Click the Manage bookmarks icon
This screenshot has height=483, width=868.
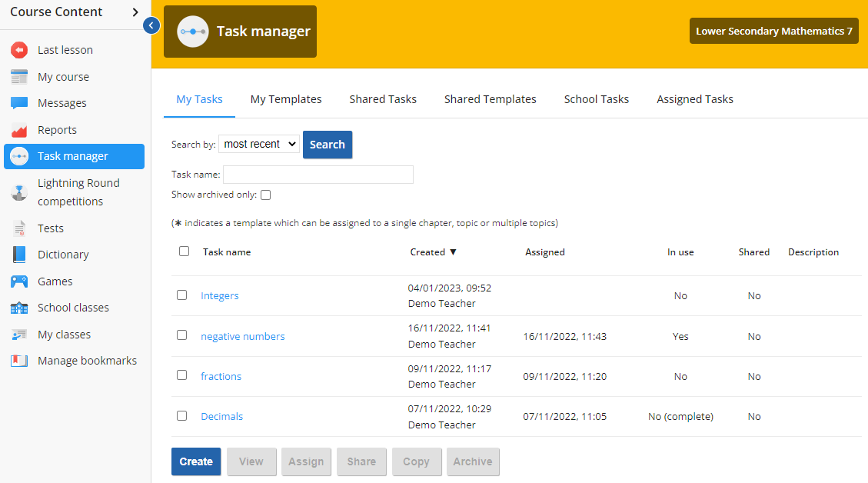tap(18, 361)
